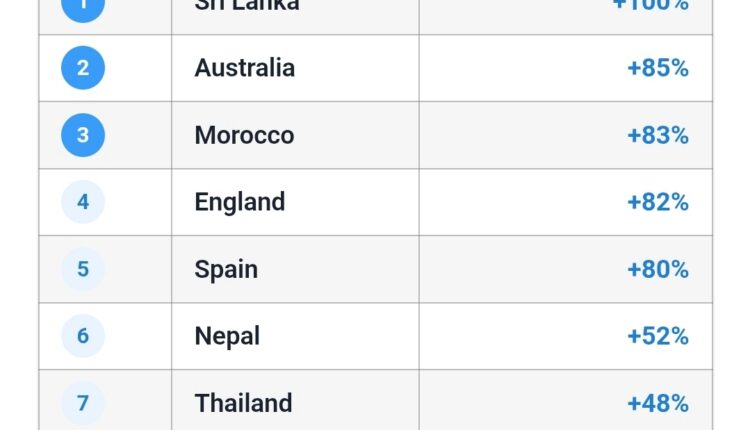The image size is (750, 430).
Task: Click the +85% value for Australia
Action: click(658, 68)
